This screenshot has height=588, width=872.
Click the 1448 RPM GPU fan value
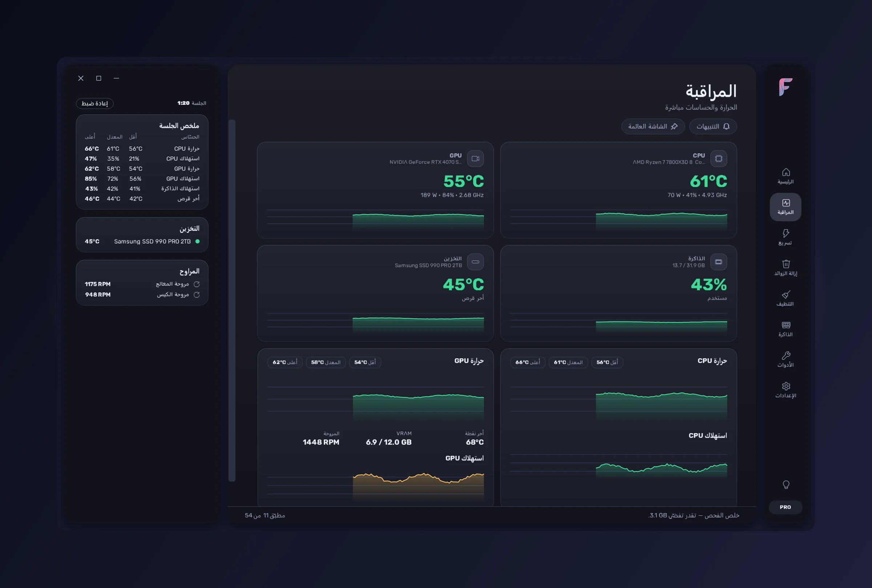(321, 442)
